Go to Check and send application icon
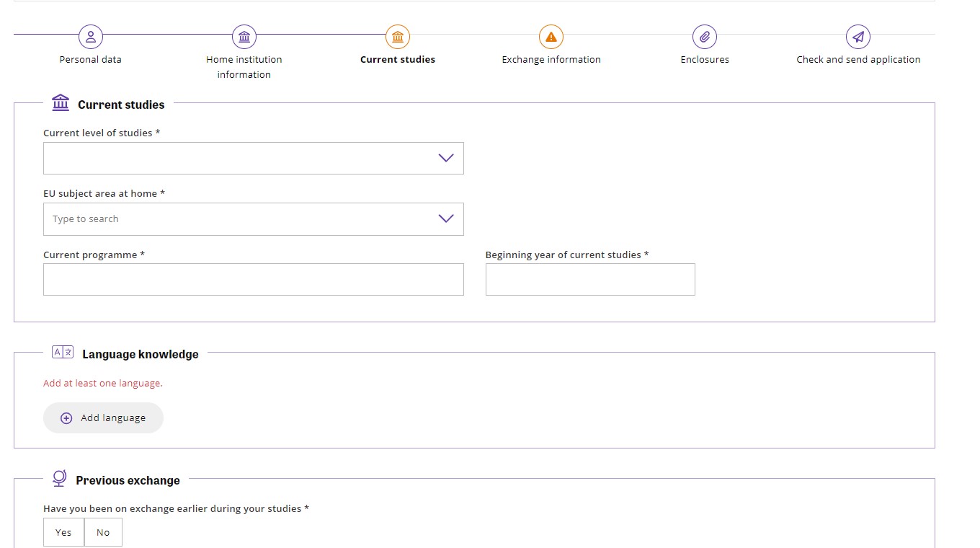This screenshot has width=980, height=548. tap(858, 36)
